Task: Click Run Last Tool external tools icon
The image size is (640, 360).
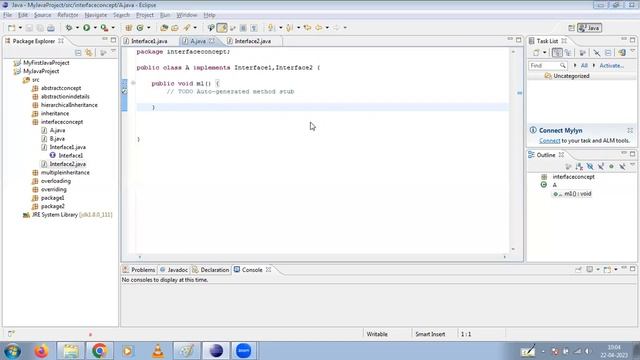Action: pyautogui.click(x=104, y=28)
